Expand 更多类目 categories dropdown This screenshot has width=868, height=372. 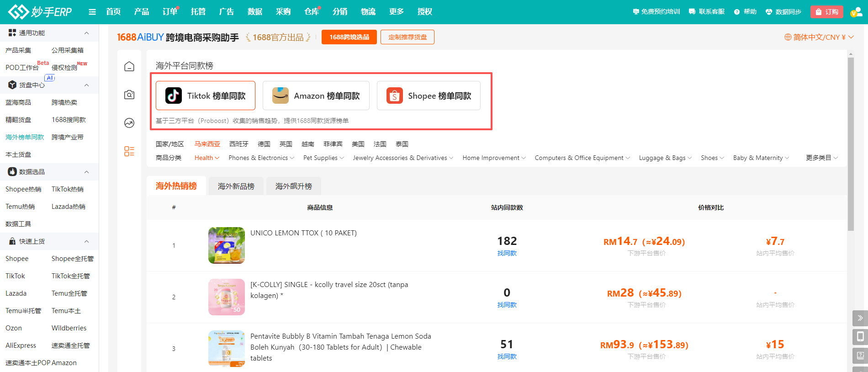pyautogui.click(x=822, y=158)
